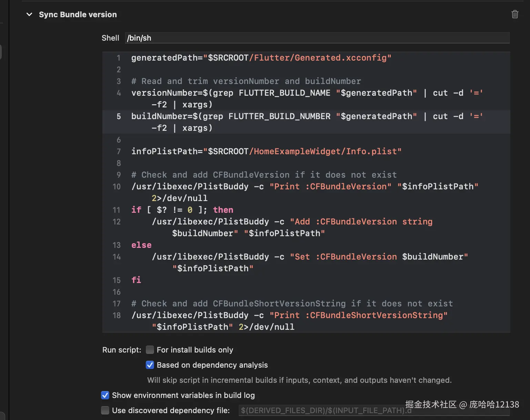Click the Shell path field /bin/sh

coord(317,38)
